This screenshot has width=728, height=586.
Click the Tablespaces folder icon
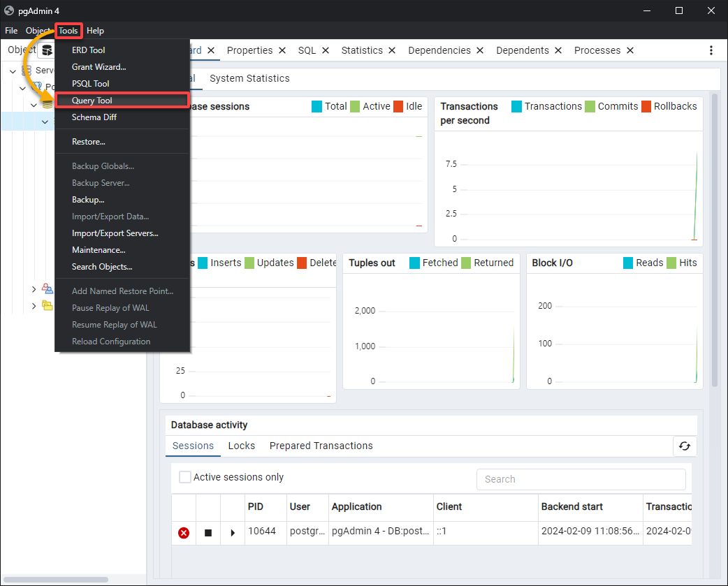48,305
